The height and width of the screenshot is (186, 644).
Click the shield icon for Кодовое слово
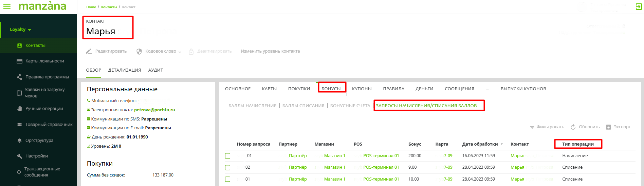[x=139, y=52]
